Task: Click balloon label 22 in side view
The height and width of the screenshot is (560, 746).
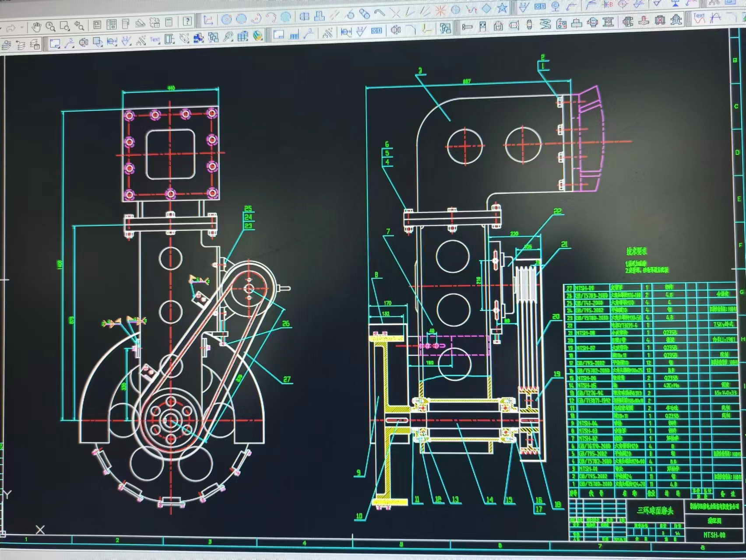Action: pyautogui.click(x=558, y=211)
